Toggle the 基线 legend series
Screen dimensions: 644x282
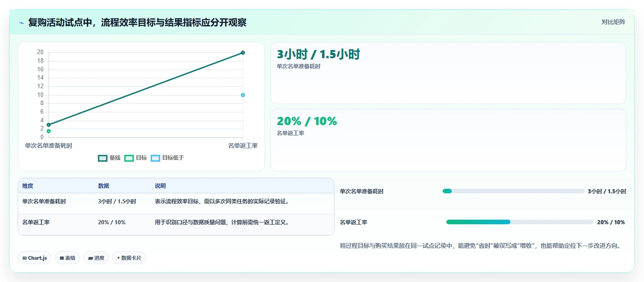(110, 158)
